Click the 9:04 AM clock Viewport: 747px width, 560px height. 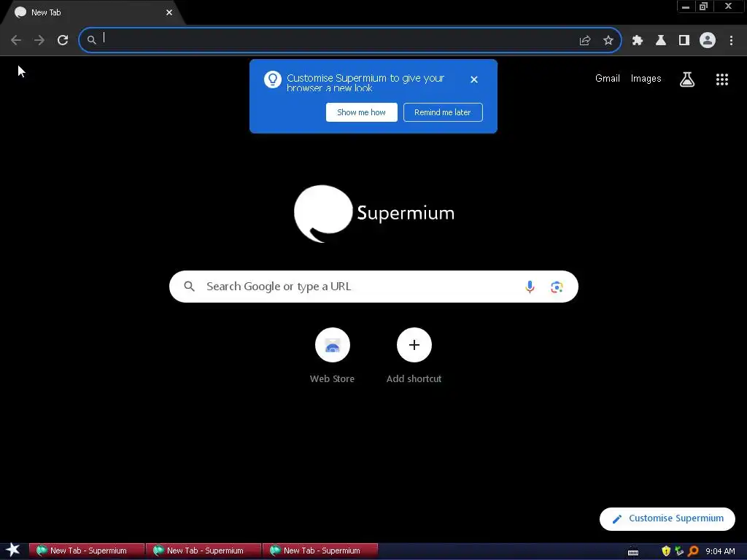tap(720, 551)
